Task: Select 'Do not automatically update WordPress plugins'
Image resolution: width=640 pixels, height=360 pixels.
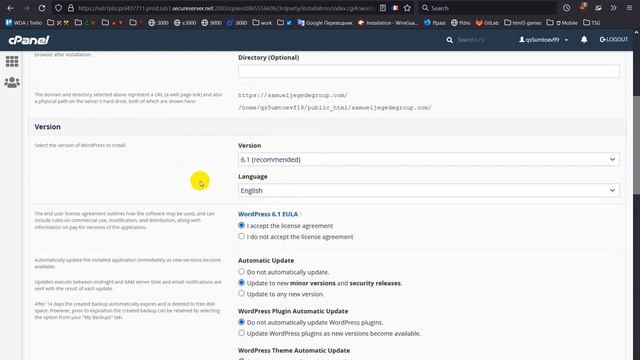Action: tap(242, 322)
